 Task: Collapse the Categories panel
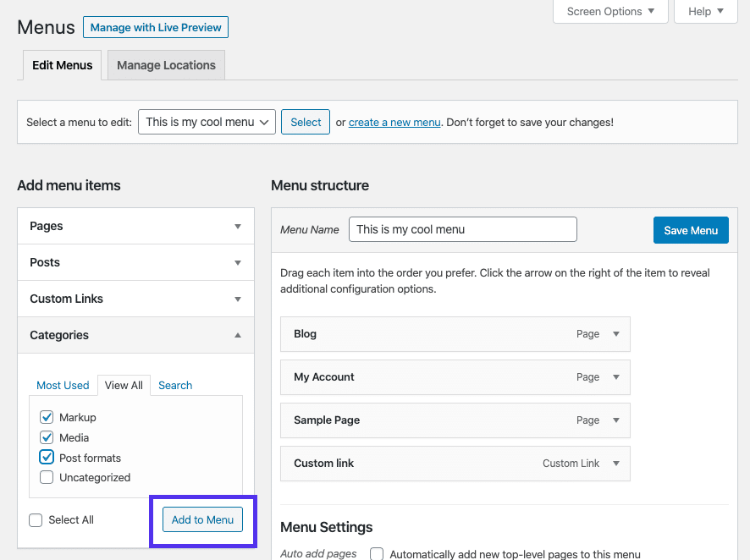(x=238, y=335)
